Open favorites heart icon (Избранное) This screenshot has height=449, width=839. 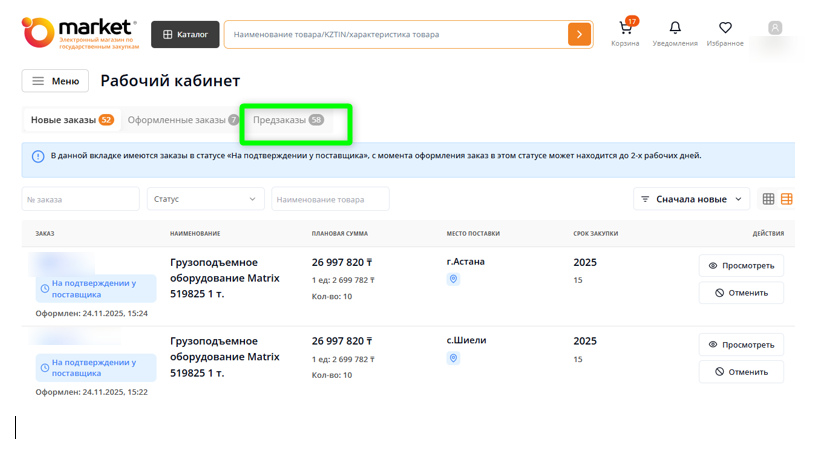725,28
